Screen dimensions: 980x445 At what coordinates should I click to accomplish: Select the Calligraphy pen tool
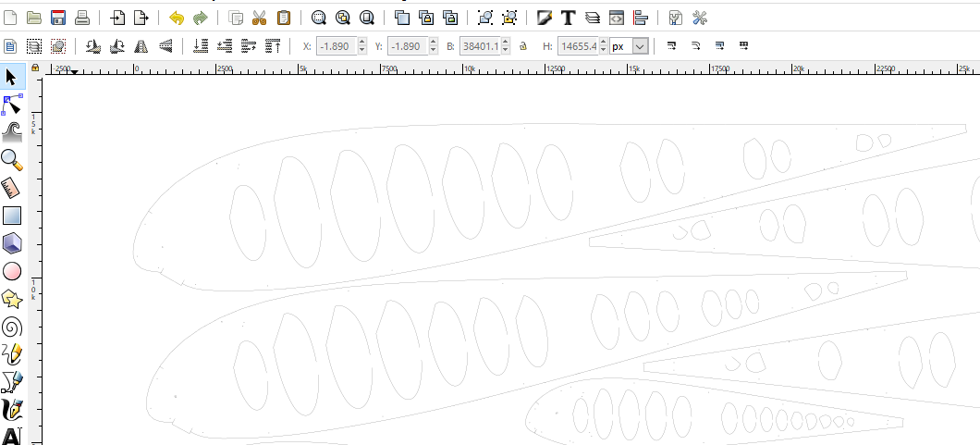point(12,409)
